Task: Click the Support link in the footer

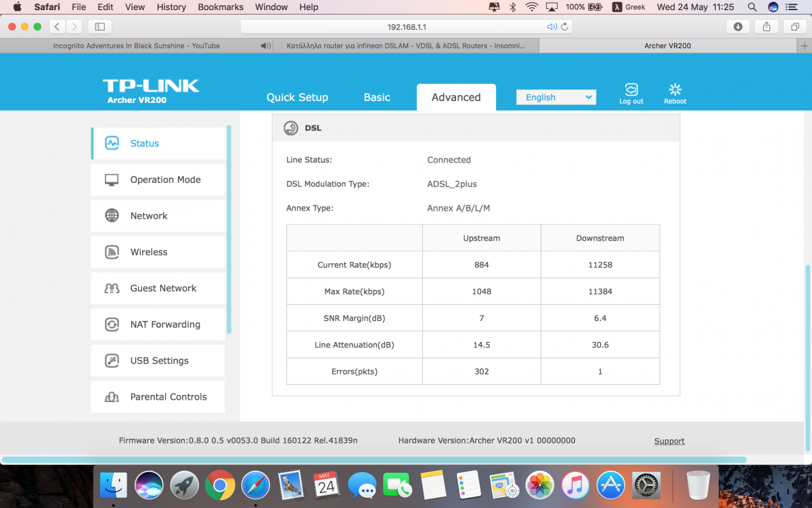Action: click(x=669, y=441)
